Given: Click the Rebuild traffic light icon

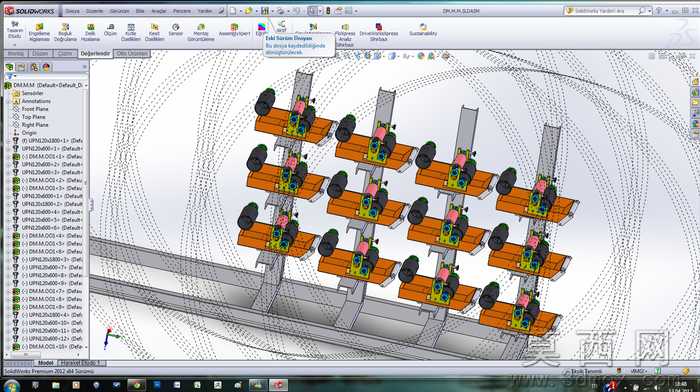Looking at the screenshot, I should coord(328,11).
